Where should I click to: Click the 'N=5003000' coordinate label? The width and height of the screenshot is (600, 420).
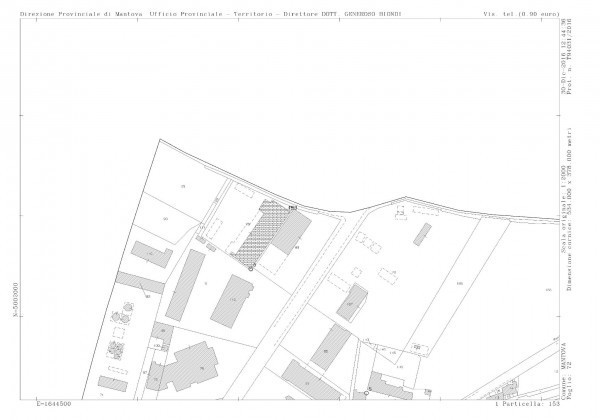click(16, 300)
